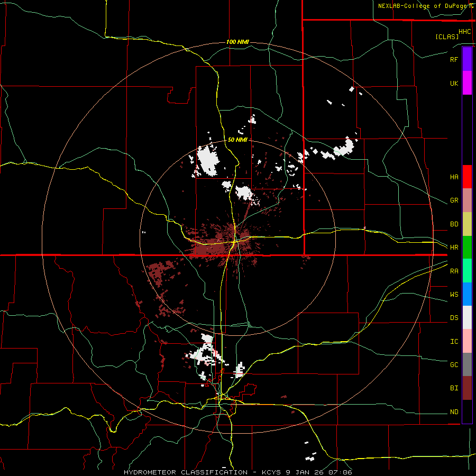The image size is (476, 476).
Task: Click the BD legend label
Action: pyautogui.click(x=454, y=224)
